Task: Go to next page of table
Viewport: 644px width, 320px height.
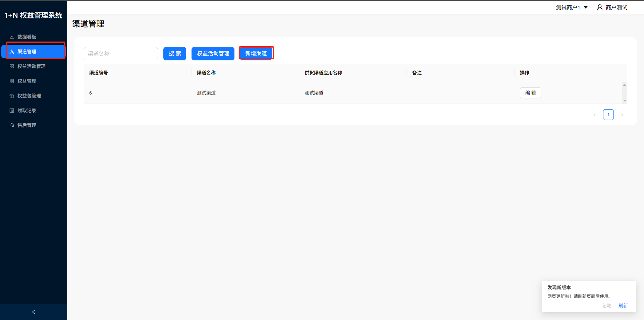Action: click(x=622, y=115)
